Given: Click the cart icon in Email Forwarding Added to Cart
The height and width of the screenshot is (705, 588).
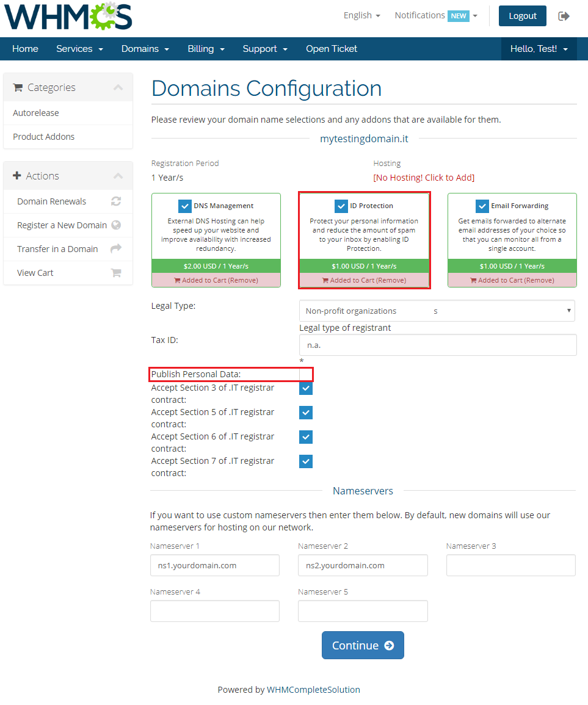Looking at the screenshot, I should coord(473,281).
